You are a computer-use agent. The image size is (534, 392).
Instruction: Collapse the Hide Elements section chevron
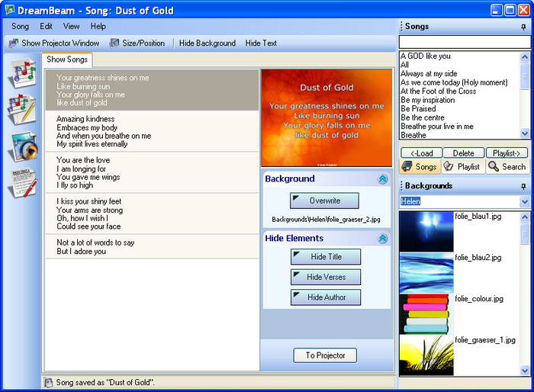383,239
